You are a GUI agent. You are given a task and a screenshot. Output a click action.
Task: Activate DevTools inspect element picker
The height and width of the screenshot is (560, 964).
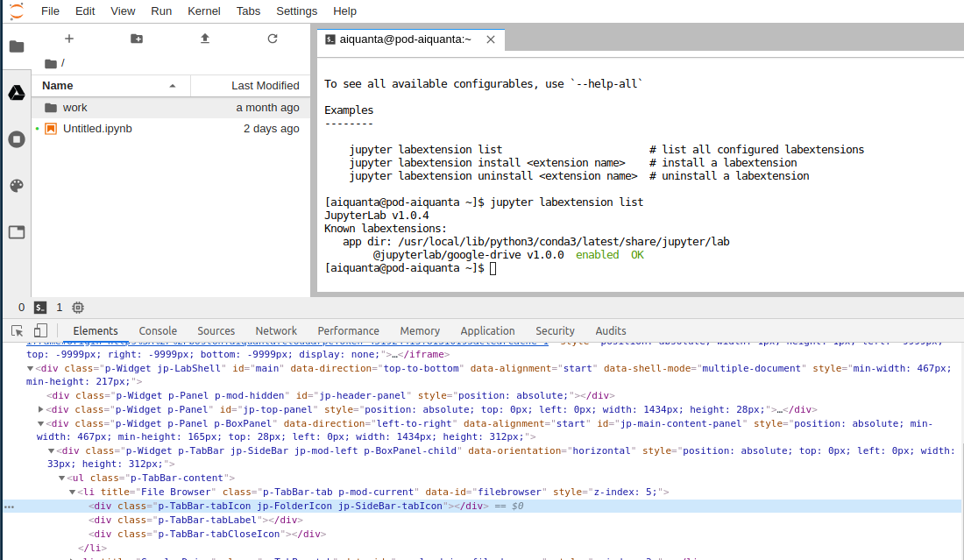(18, 330)
